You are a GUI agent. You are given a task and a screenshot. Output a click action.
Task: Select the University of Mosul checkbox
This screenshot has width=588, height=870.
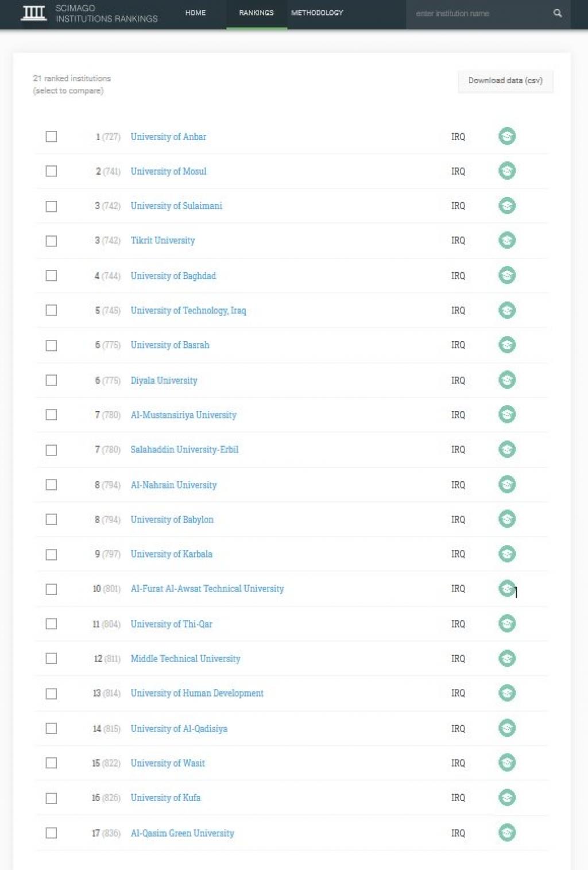tap(51, 171)
